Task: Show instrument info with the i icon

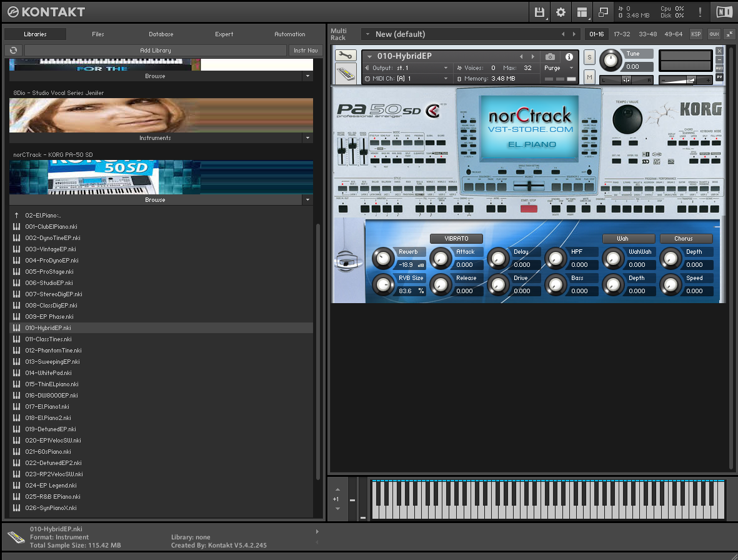Action: point(569,56)
